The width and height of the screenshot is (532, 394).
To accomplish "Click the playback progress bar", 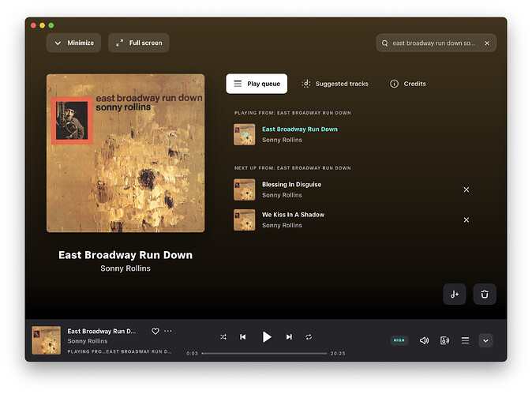I will click(264, 353).
